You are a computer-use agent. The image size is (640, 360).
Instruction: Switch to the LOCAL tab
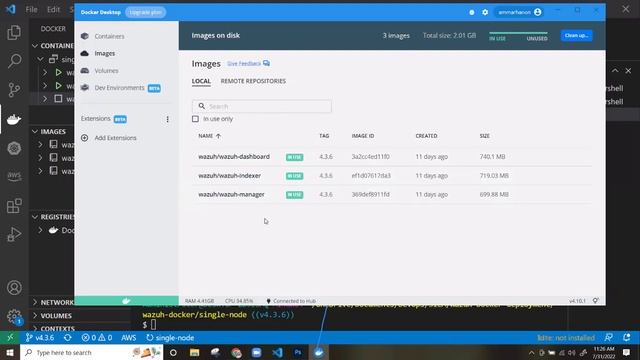[x=201, y=81]
